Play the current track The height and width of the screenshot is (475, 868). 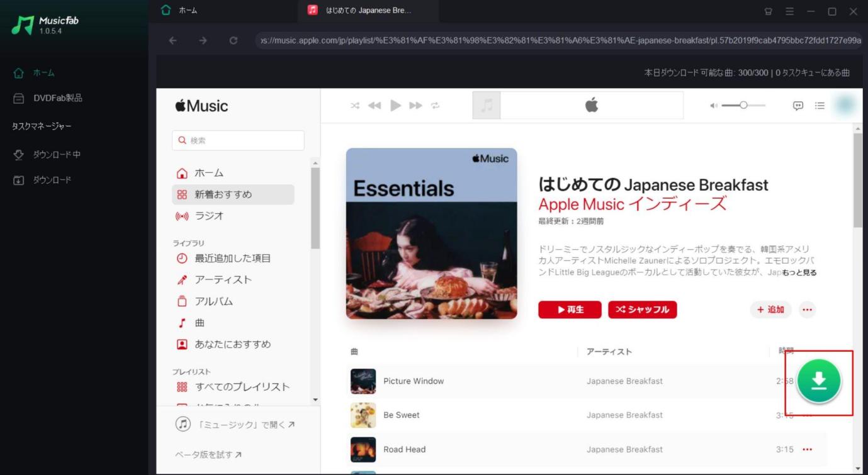tap(395, 106)
